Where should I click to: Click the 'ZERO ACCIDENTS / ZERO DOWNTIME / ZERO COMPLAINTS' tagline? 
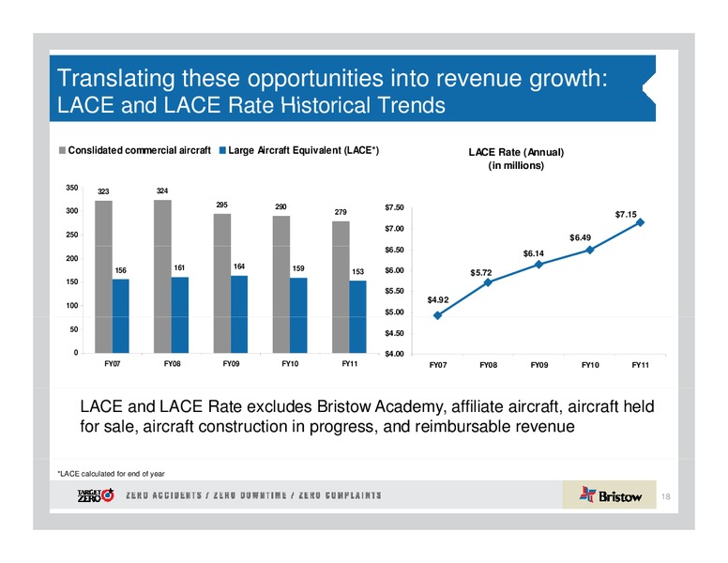[x=253, y=495]
